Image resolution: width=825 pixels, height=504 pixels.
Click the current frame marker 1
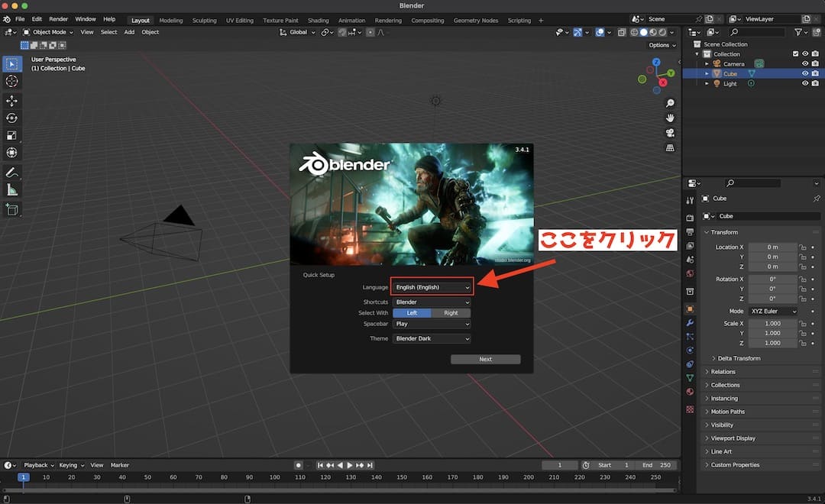[x=23, y=477]
